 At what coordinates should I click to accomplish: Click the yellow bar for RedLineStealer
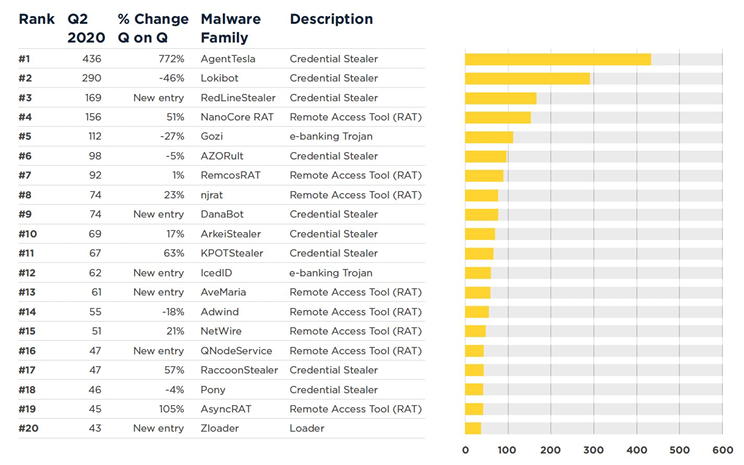500,98
